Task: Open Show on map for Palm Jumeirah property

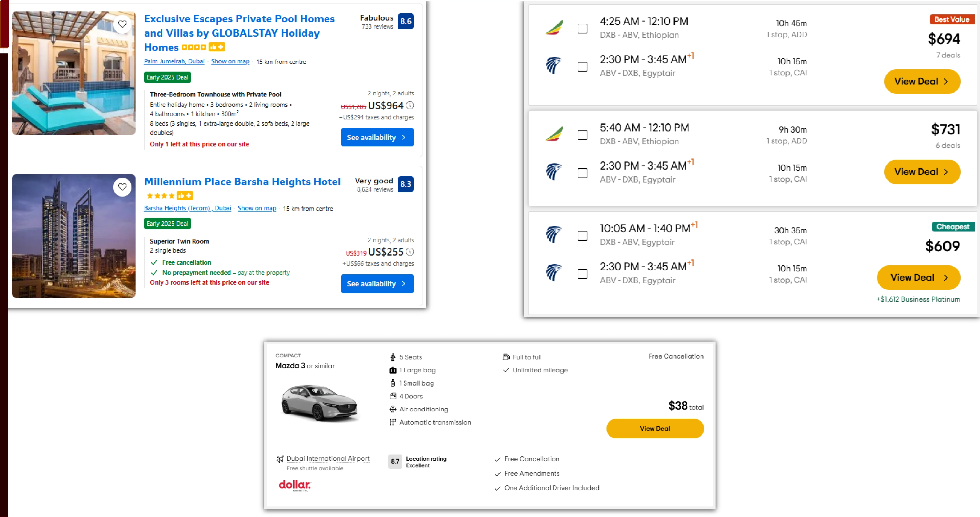Action: tap(230, 61)
